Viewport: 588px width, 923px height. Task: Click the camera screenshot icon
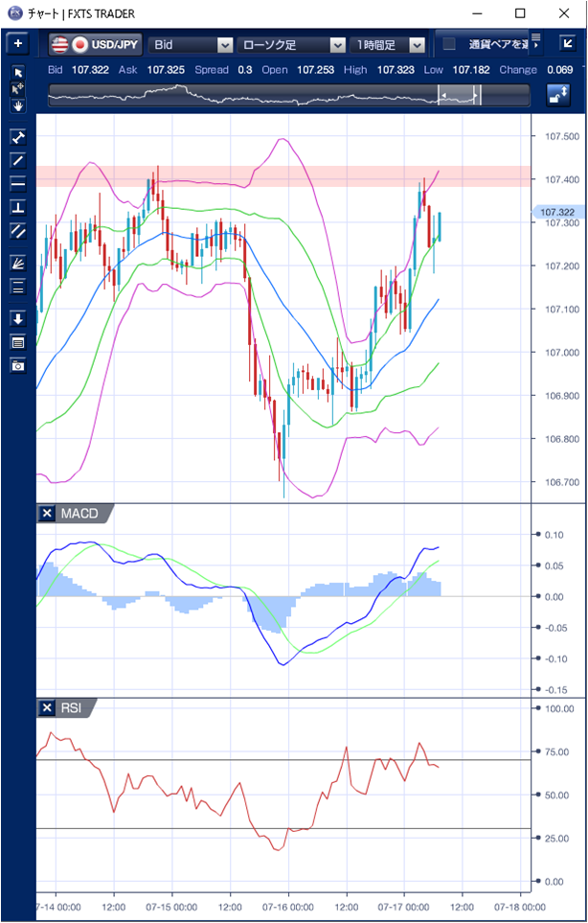click(18, 365)
